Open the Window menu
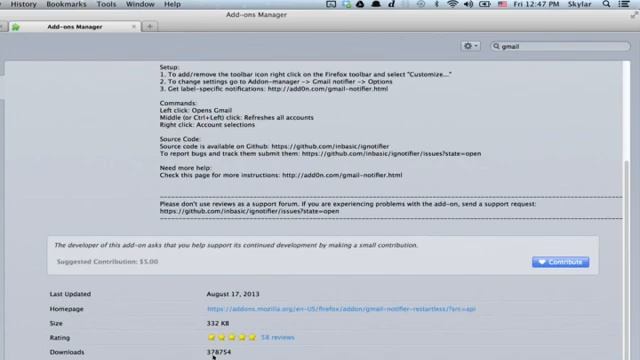The width and height of the screenshot is (640, 360). coord(140,4)
